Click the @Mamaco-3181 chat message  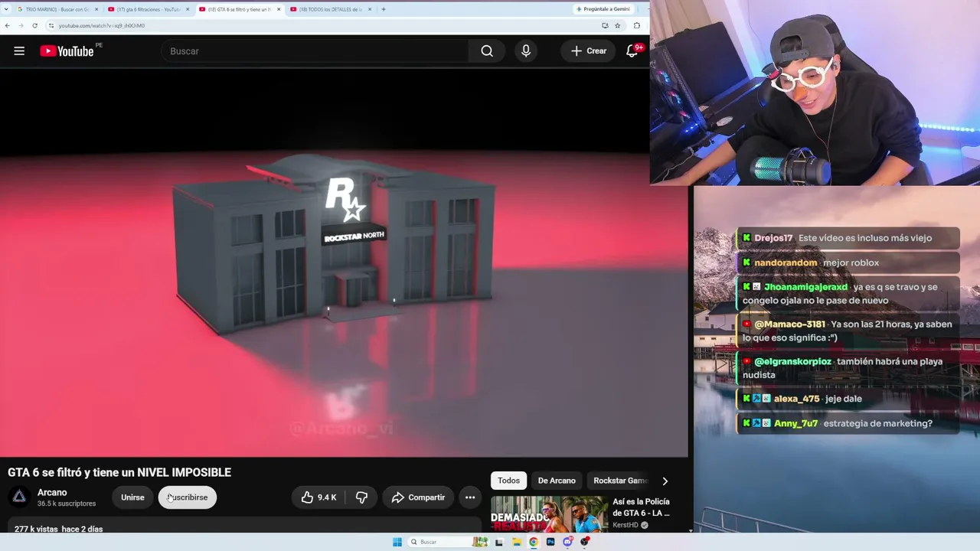(848, 331)
